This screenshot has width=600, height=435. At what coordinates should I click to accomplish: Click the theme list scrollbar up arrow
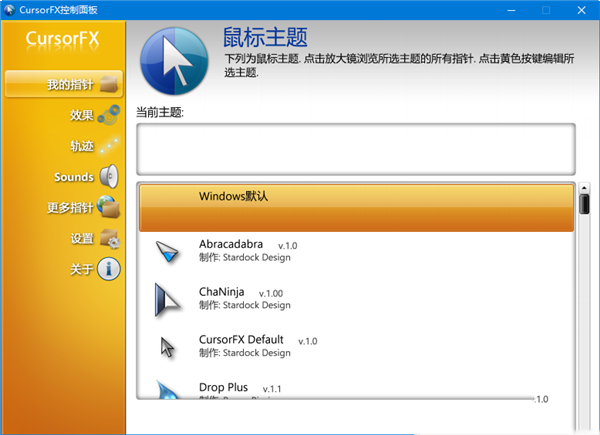click(584, 188)
